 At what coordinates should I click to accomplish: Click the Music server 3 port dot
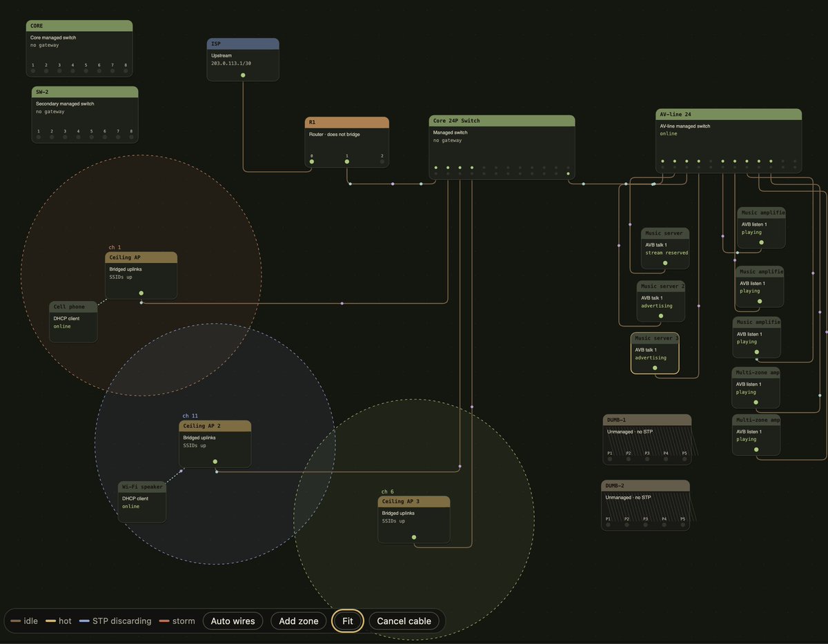tap(655, 368)
